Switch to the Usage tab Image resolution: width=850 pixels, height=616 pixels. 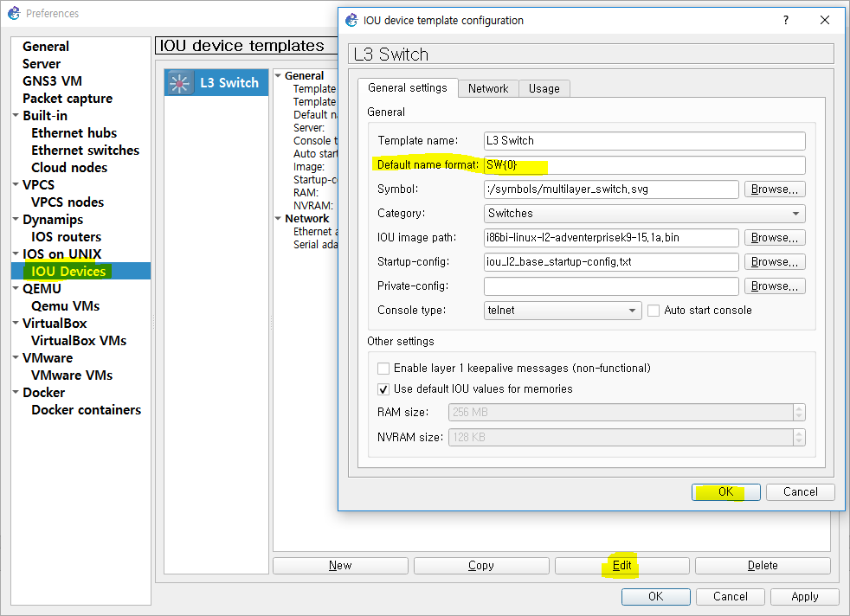544,88
